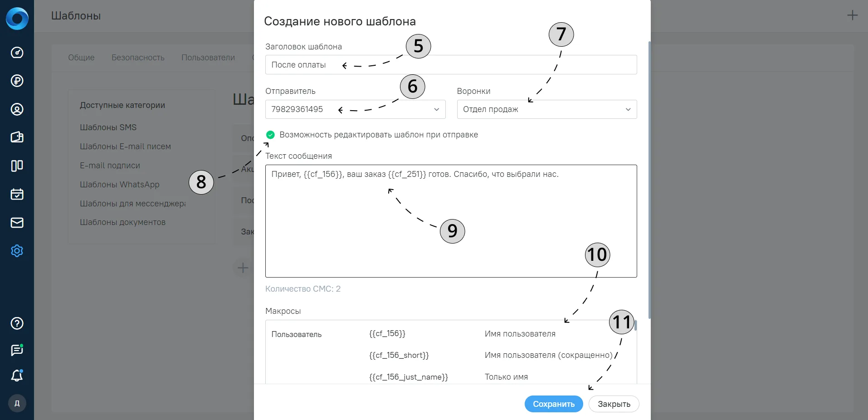Open the ruble payments icon in sidebar
868x420 pixels.
pyautogui.click(x=17, y=81)
